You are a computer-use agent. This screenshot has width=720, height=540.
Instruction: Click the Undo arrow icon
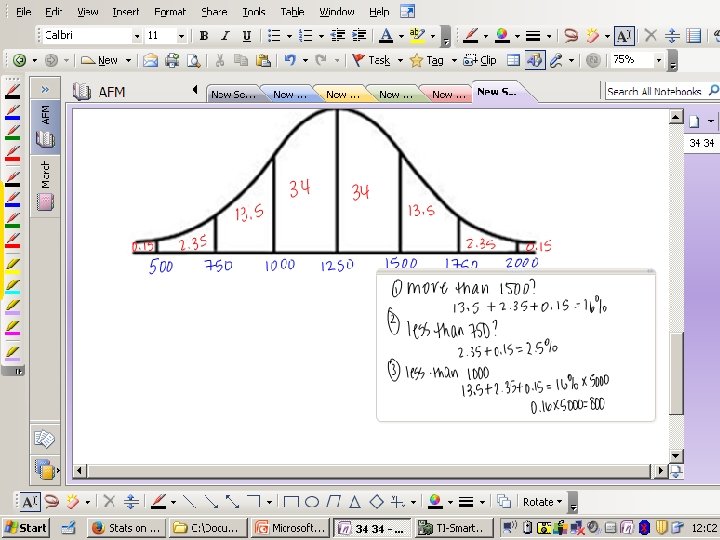click(290, 60)
